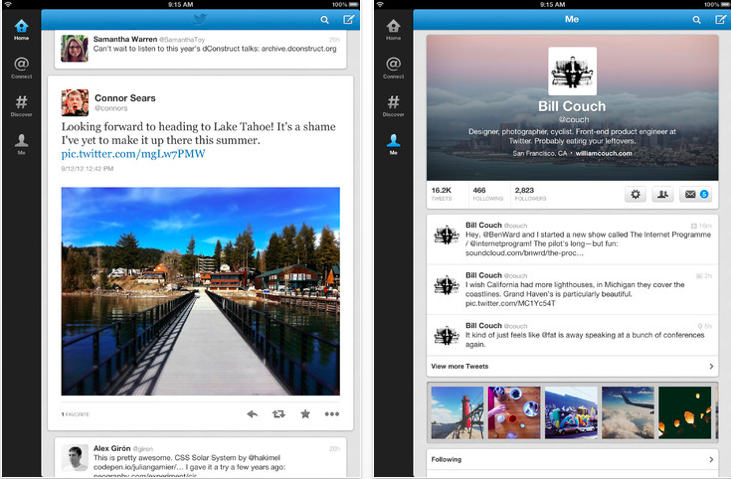Click Samantha Warren avatar
This screenshot has width=731, height=479.
click(75, 49)
